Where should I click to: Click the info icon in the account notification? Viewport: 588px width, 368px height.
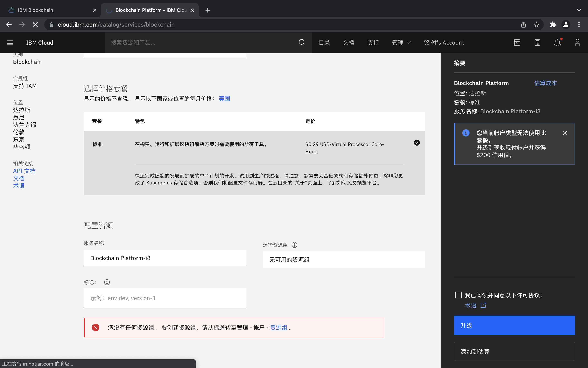coord(465,133)
